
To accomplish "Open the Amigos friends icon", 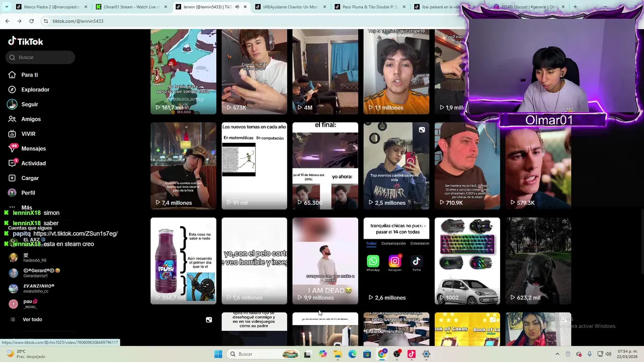I will 12,119.
